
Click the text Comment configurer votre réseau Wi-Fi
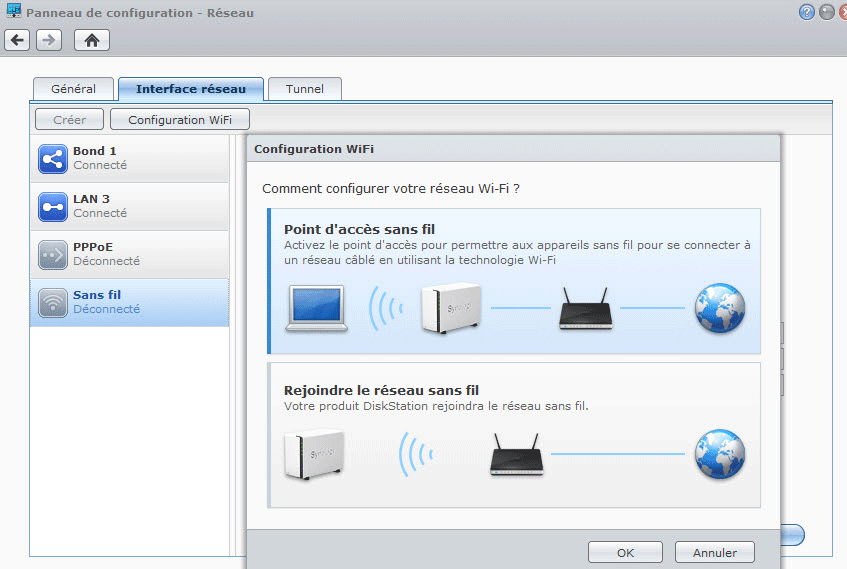(x=391, y=189)
